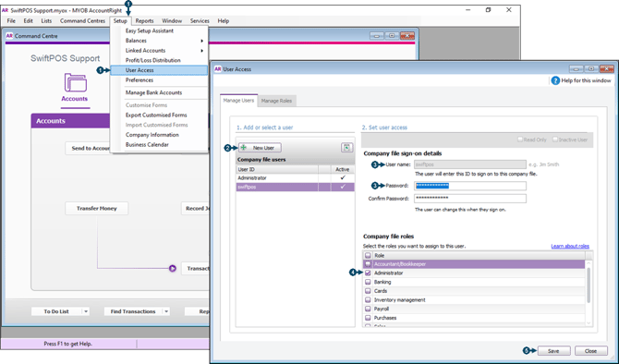
Task: Click the Transfer Money button
Action: [x=97, y=209]
